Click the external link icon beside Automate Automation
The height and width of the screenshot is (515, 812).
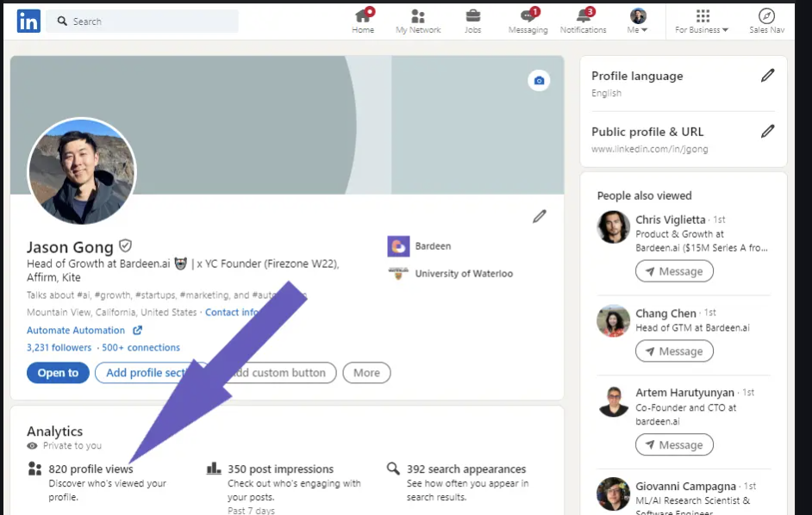pos(137,330)
